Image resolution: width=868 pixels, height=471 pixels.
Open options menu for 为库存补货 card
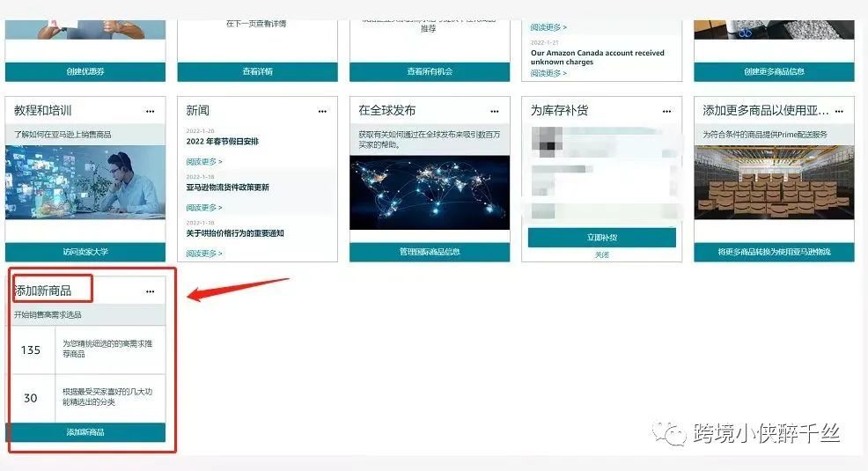pos(666,111)
